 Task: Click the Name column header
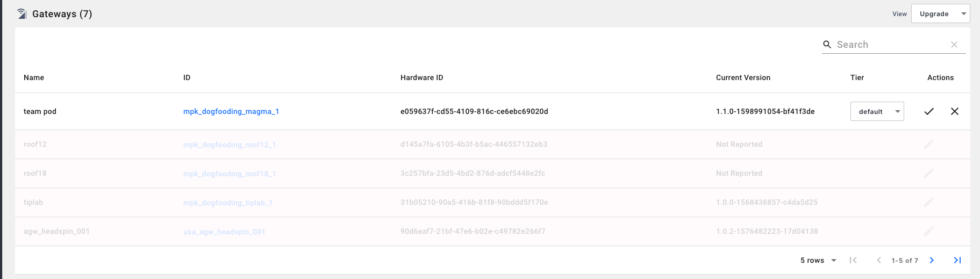tap(34, 77)
